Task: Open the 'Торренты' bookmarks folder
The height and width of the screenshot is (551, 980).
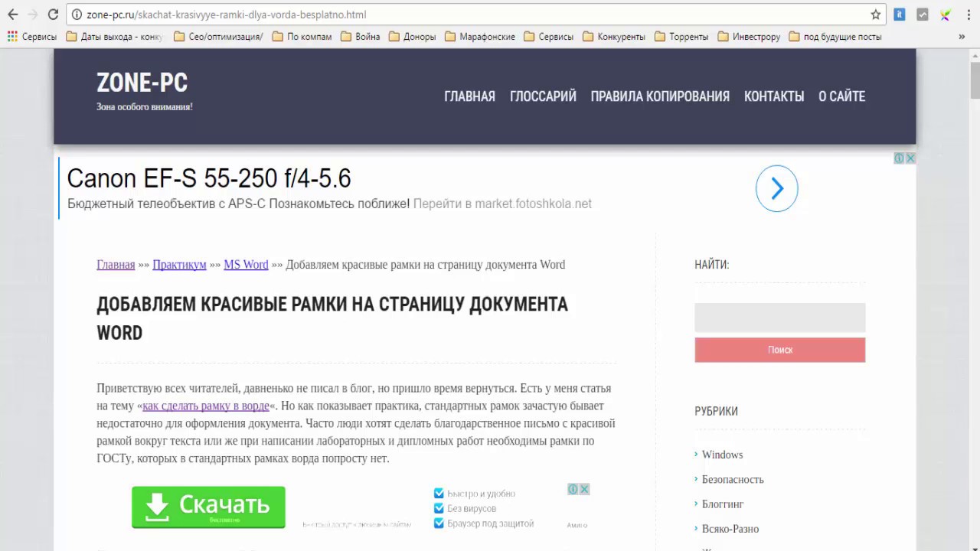Action: point(681,36)
